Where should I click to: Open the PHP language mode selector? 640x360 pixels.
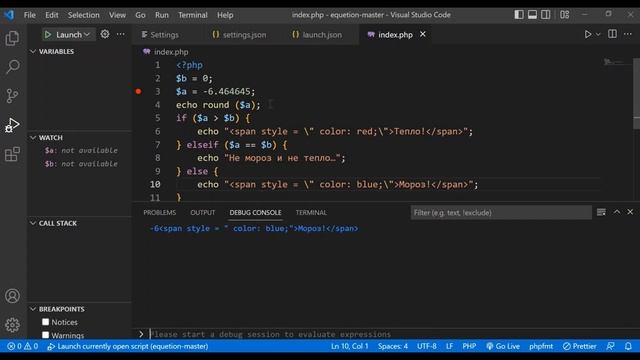coord(469,346)
